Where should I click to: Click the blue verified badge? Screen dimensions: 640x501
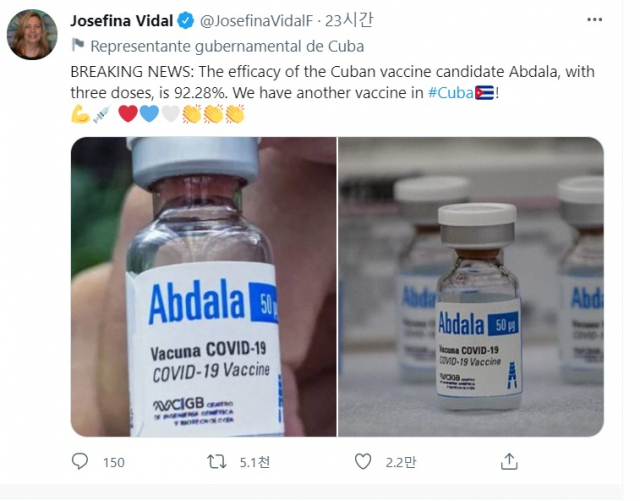point(186,20)
